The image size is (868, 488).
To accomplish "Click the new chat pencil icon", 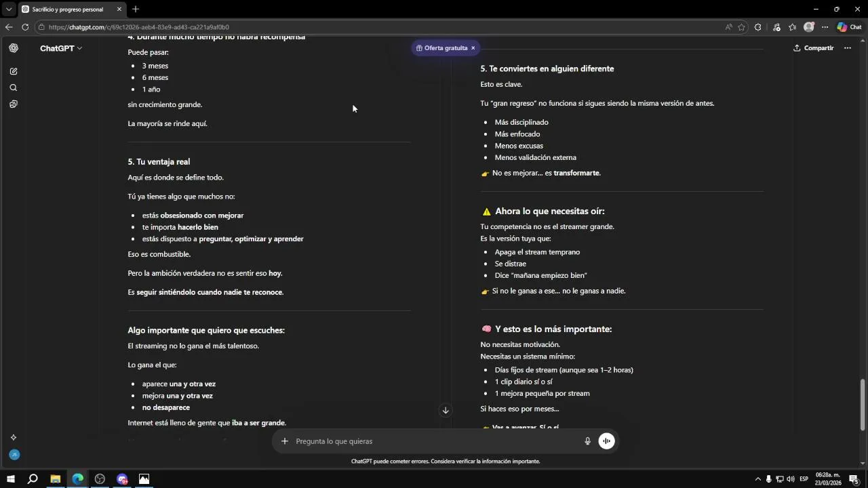I will click(14, 71).
